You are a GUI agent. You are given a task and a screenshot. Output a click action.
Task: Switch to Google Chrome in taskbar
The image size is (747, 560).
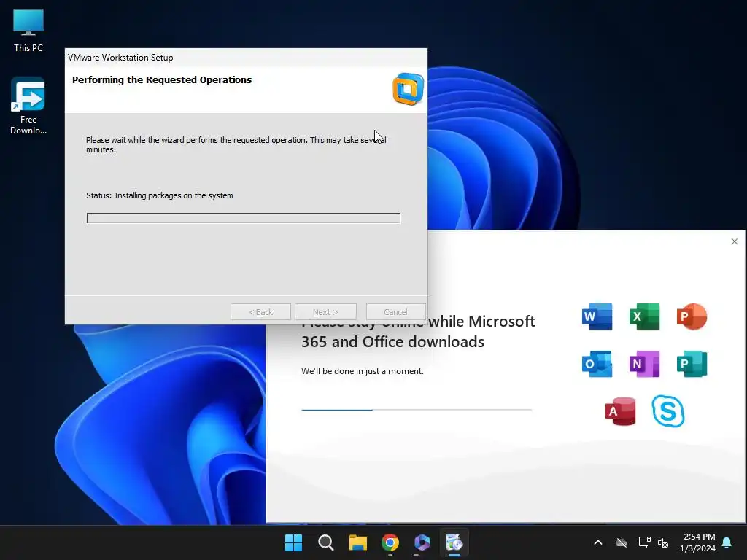[x=390, y=542]
